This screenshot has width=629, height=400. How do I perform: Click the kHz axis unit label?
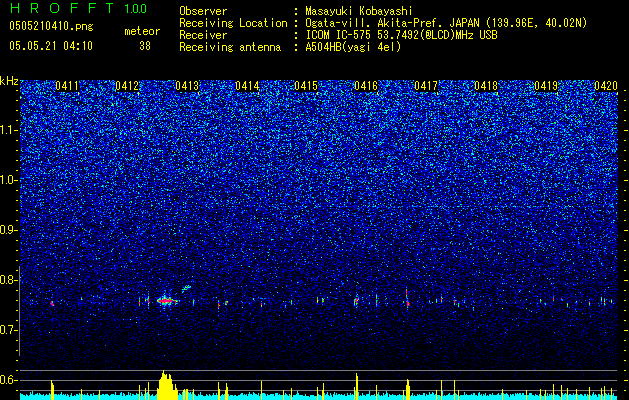[9, 81]
